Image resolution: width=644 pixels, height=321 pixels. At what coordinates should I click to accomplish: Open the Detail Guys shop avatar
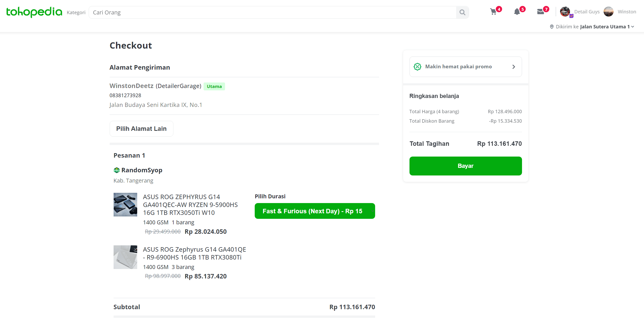565,11
